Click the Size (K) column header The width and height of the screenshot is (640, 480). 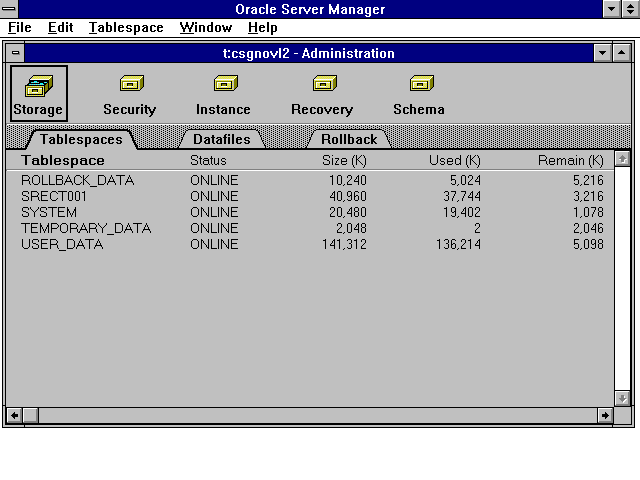pos(344,160)
